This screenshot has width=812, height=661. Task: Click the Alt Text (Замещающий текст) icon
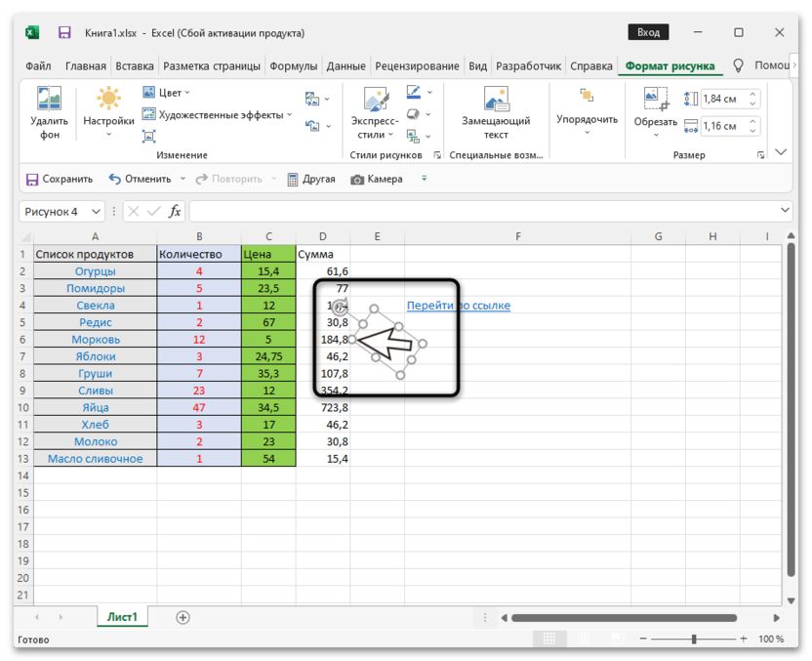pos(496,100)
